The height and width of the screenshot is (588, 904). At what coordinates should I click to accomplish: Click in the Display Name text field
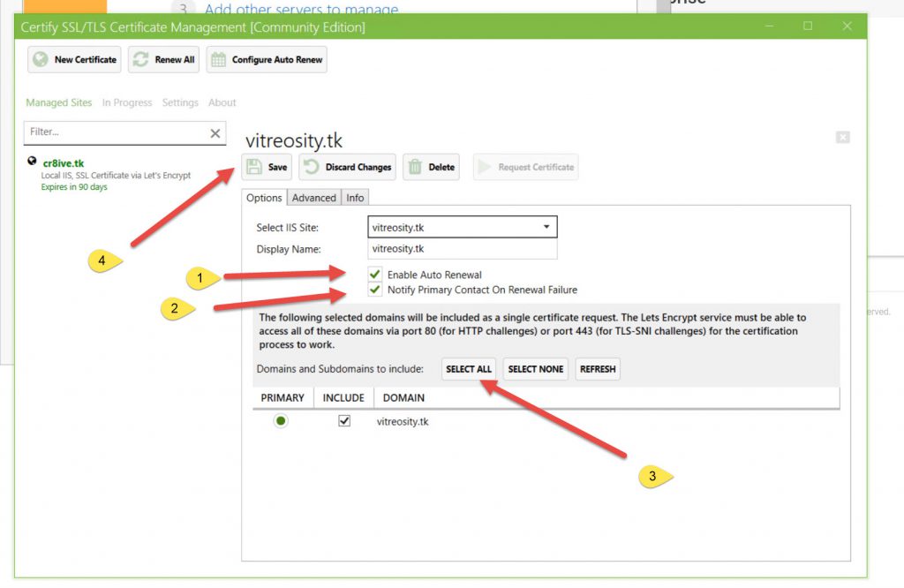pyautogui.click(x=463, y=249)
